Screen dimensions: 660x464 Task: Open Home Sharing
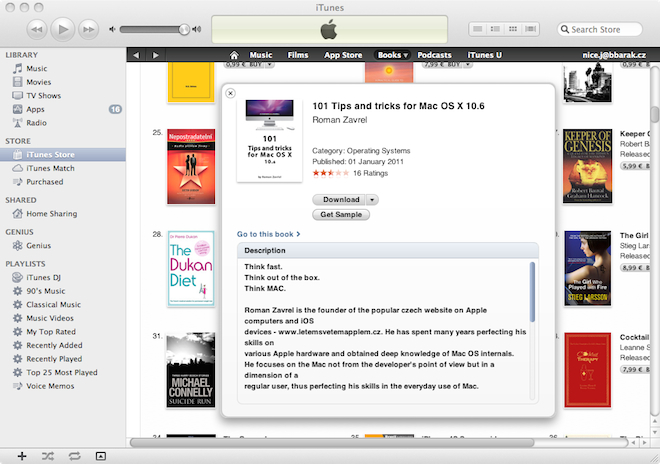pyautogui.click(x=63, y=213)
